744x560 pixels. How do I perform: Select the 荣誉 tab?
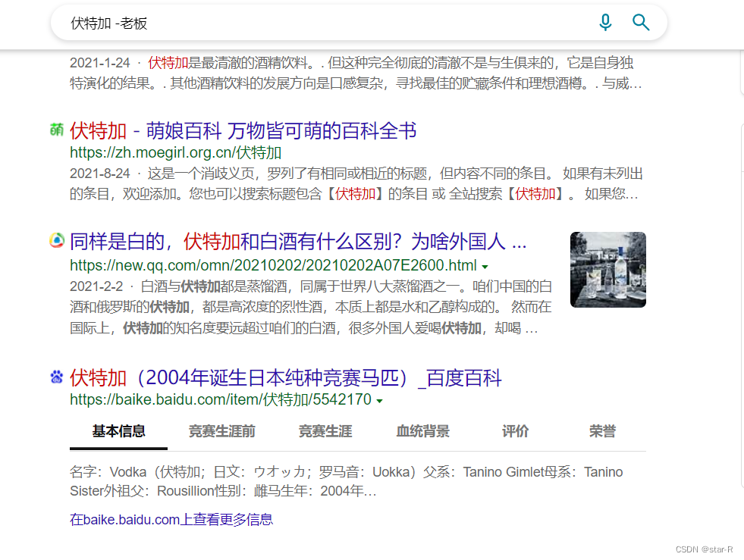603,431
